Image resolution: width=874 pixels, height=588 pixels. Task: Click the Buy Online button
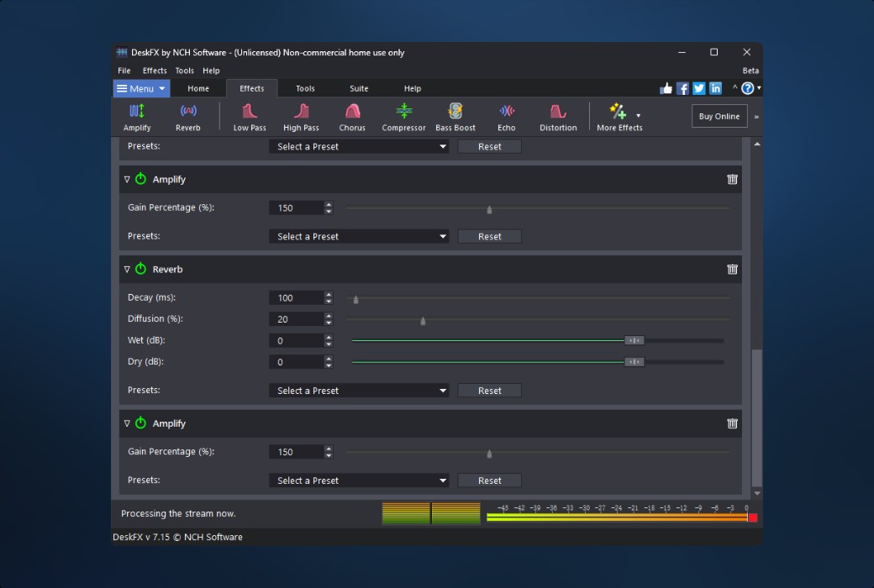pyautogui.click(x=719, y=117)
